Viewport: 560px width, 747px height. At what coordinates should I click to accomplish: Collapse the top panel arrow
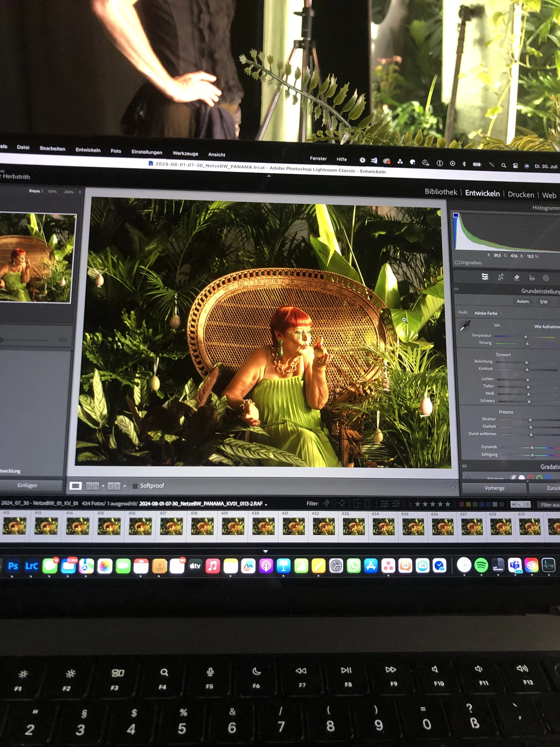269,176
